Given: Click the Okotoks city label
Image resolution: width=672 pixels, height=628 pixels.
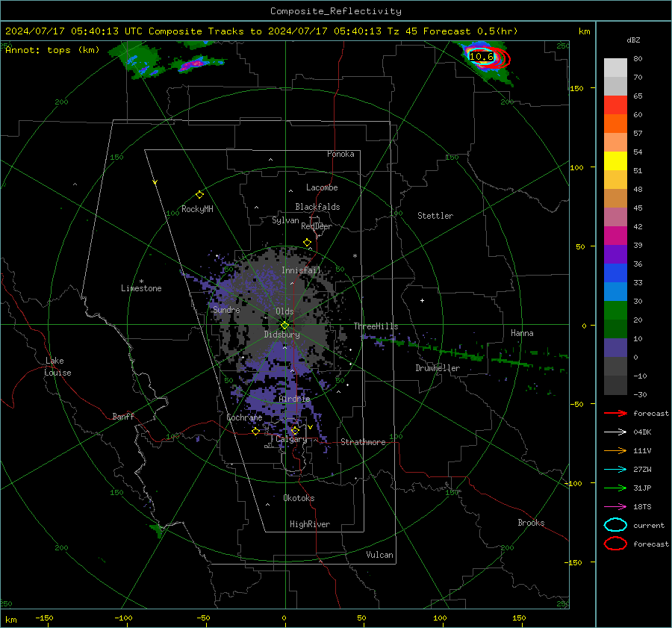Looking at the screenshot, I should pos(299,498).
